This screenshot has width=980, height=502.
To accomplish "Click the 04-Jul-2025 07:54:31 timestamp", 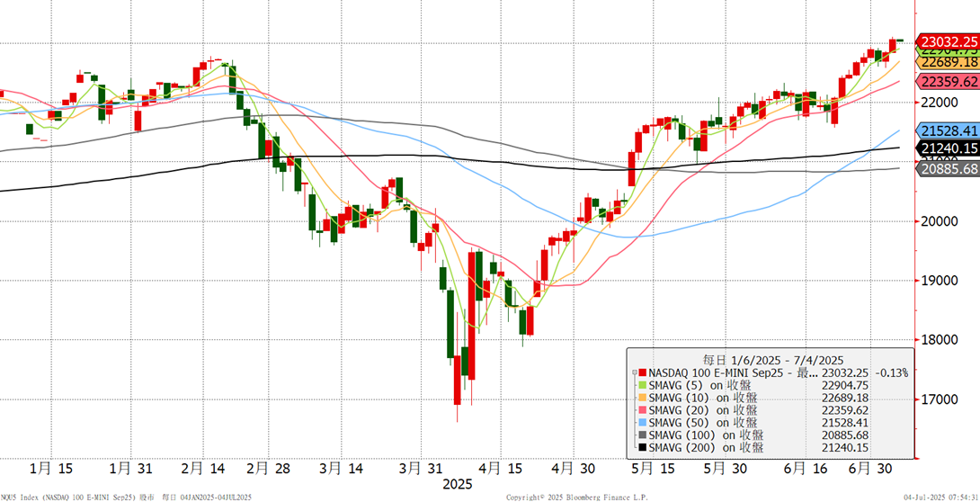I will (x=940, y=497).
